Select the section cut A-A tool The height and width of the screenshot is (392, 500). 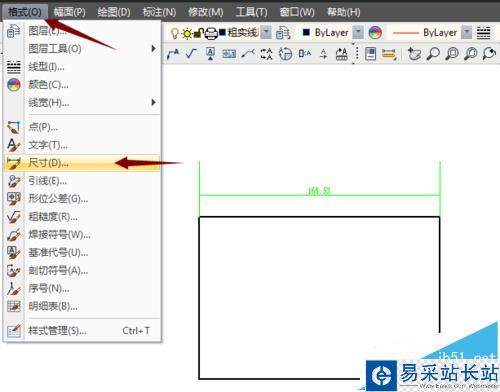pos(266,54)
